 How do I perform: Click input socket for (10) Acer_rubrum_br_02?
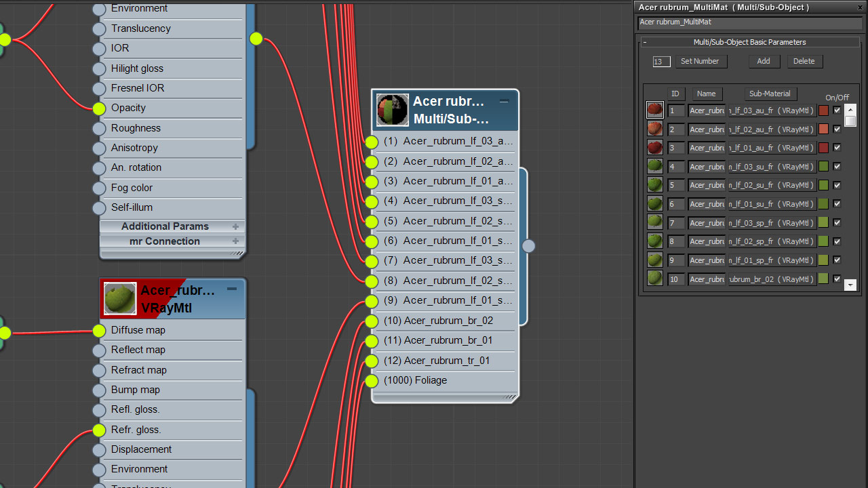pos(371,321)
